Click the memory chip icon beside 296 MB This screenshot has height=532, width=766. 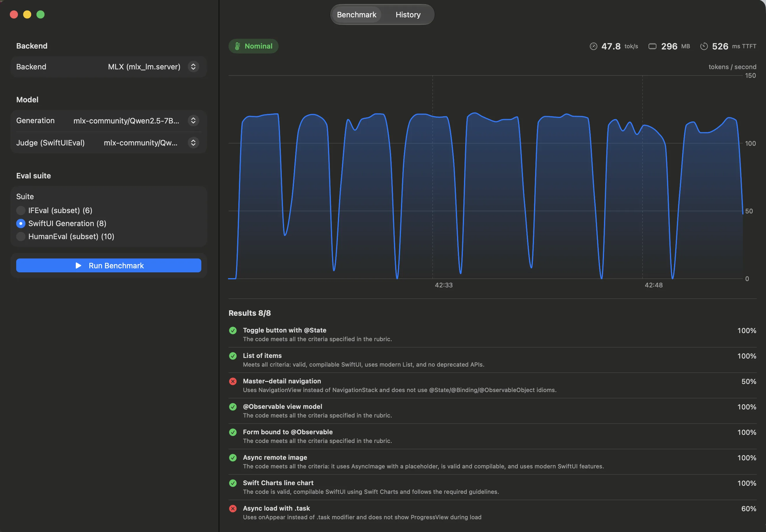click(x=652, y=46)
